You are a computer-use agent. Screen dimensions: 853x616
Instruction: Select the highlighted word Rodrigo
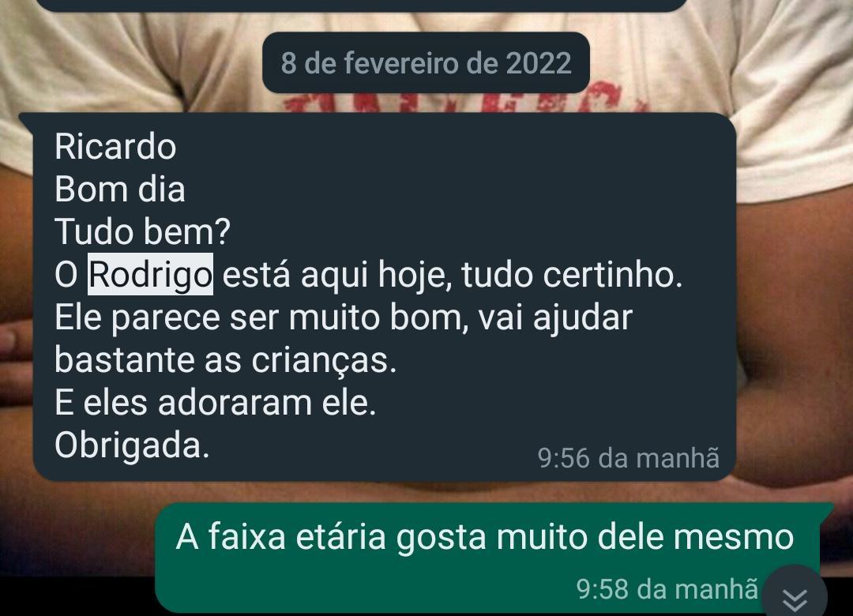coord(150,274)
